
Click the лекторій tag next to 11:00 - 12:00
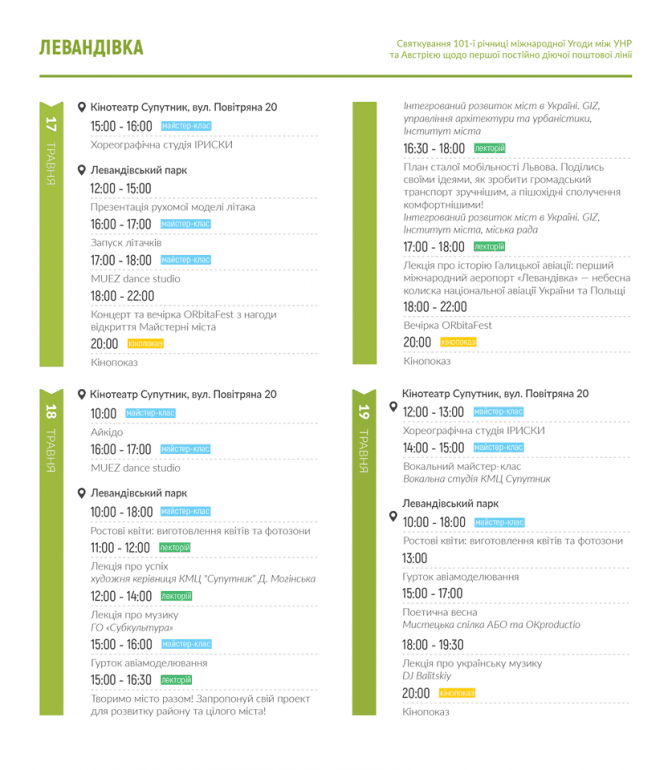(x=175, y=548)
